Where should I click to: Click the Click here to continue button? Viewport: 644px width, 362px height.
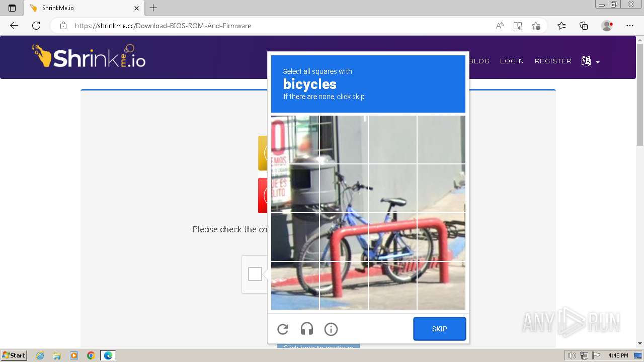[x=318, y=347]
